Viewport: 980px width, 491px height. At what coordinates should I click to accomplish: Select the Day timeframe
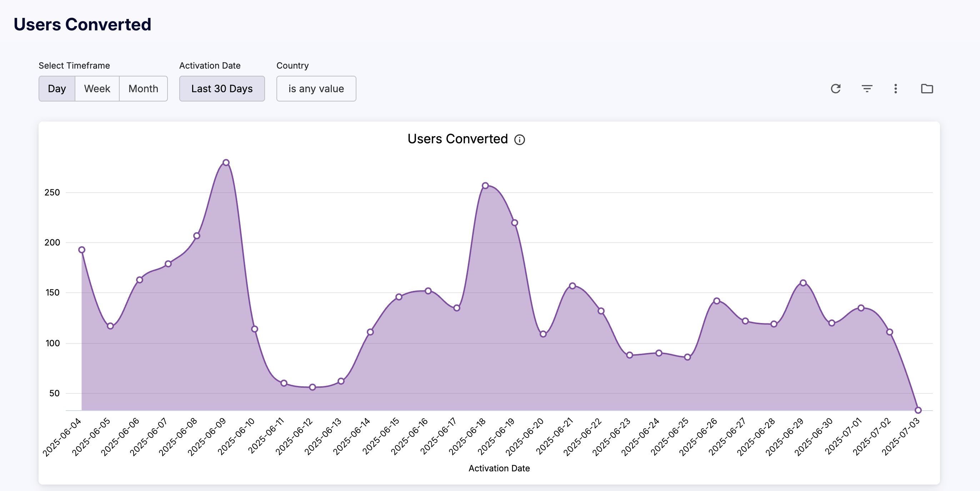click(x=57, y=89)
